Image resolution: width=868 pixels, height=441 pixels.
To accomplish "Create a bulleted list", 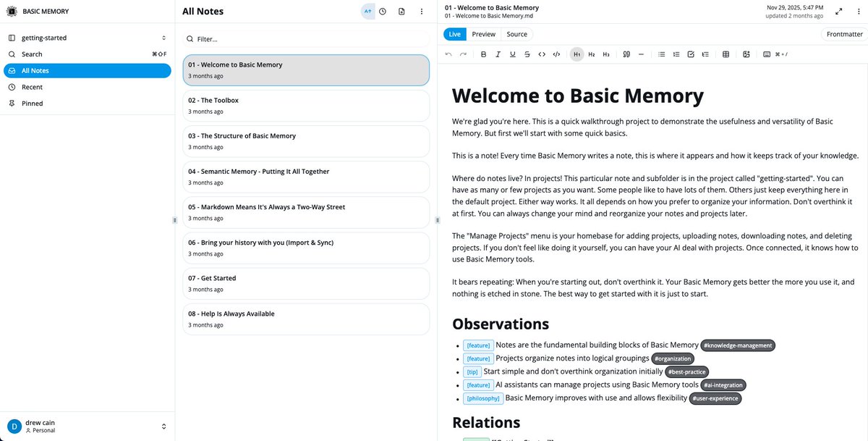I will point(661,54).
